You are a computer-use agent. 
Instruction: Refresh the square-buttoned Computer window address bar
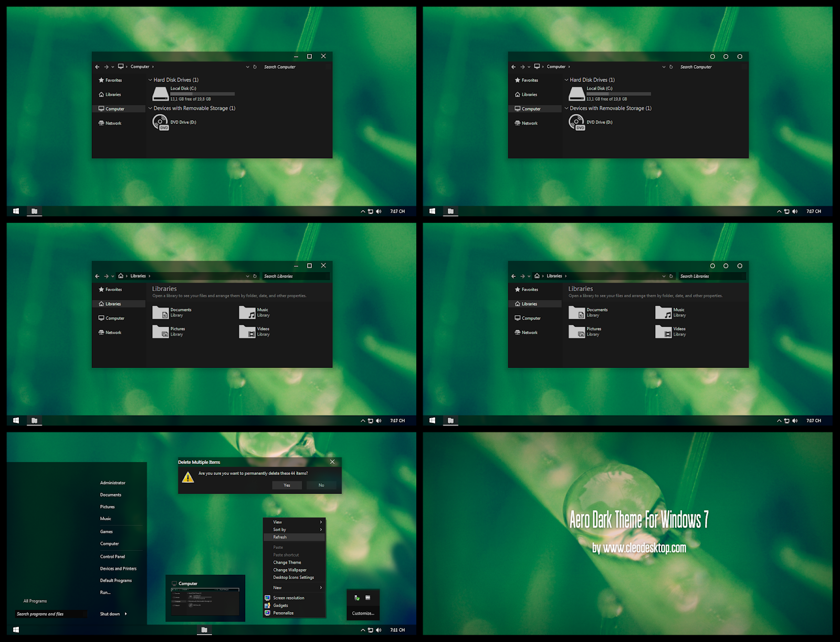click(255, 67)
